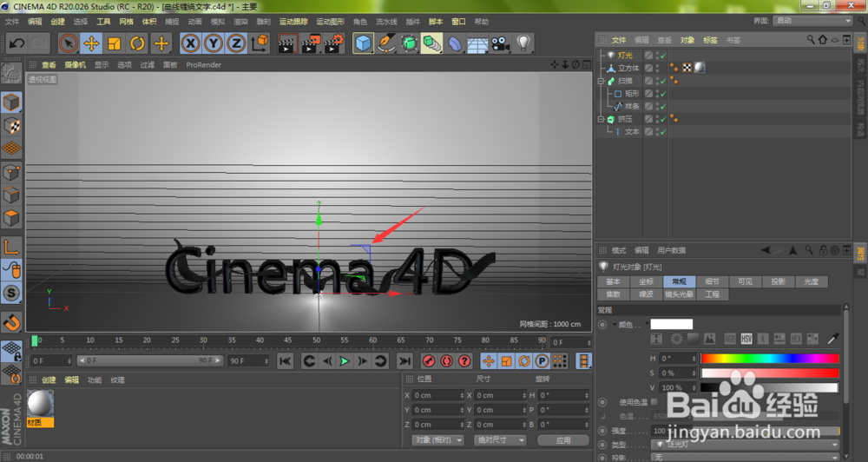Click the Render View clapperboard icon

click(287, 43)
